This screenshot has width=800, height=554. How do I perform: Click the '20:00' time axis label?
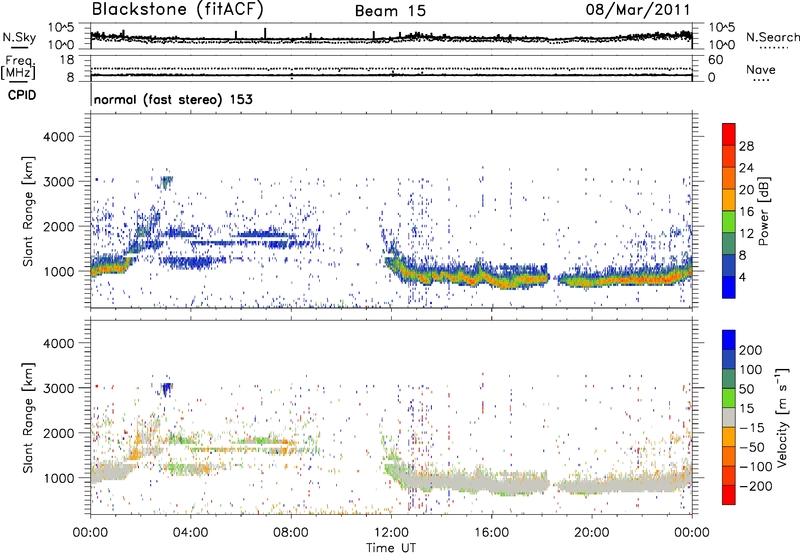click(592, 533)
